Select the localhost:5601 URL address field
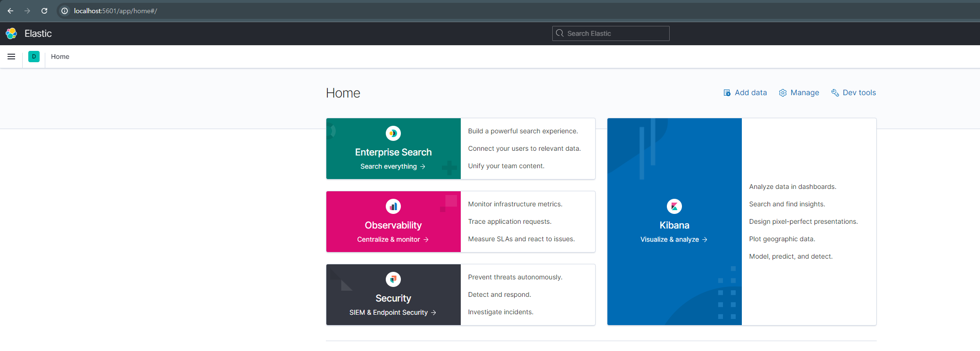980x351 pixels. 116,11
